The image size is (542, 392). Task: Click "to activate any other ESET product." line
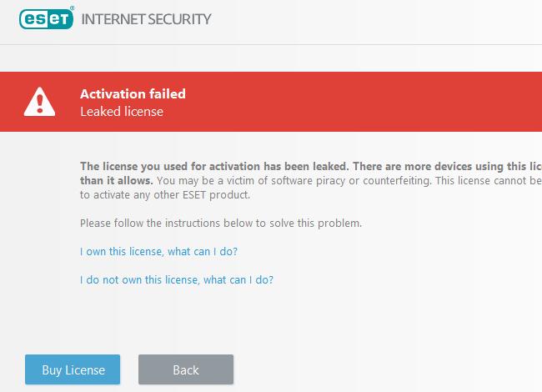point(165,195)
